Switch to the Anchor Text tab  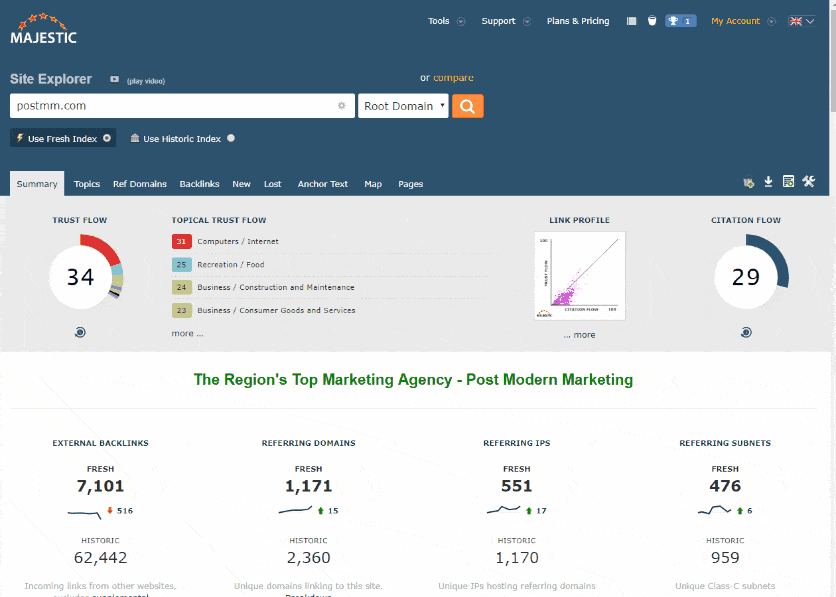pyautogui.click(x=323, y=184)
